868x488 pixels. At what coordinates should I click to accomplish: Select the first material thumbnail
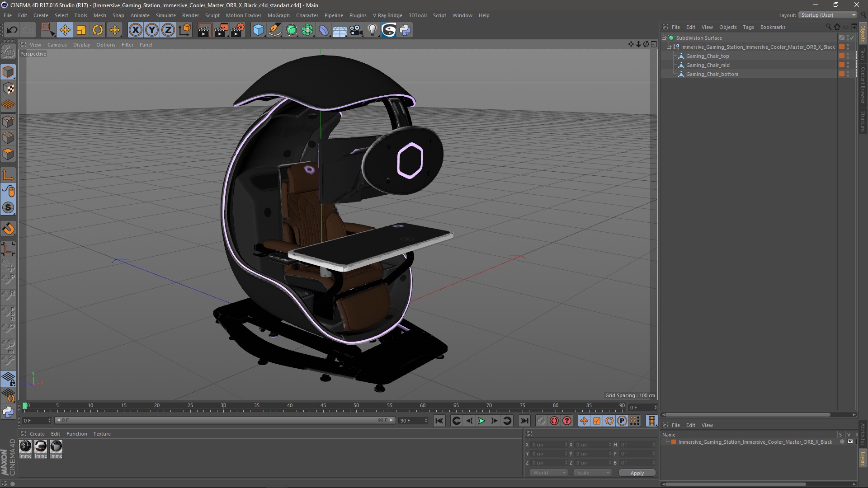click(x=26, y=446)
